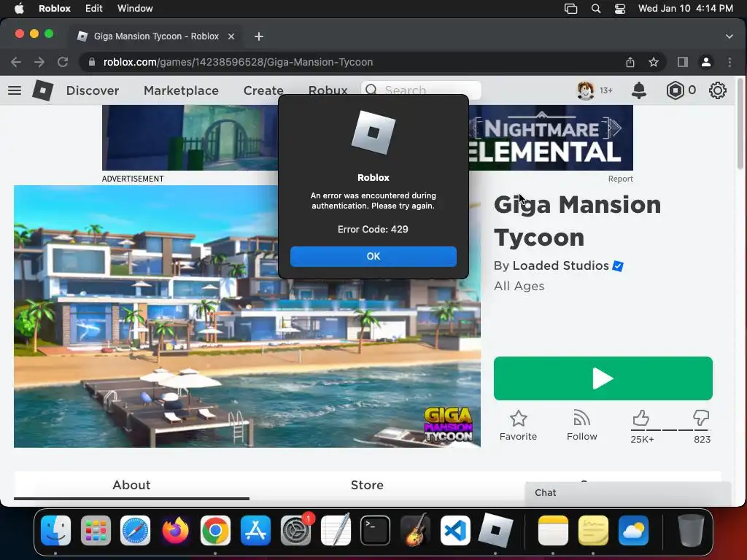Launch Firefox from the Dock

(175, 530)
